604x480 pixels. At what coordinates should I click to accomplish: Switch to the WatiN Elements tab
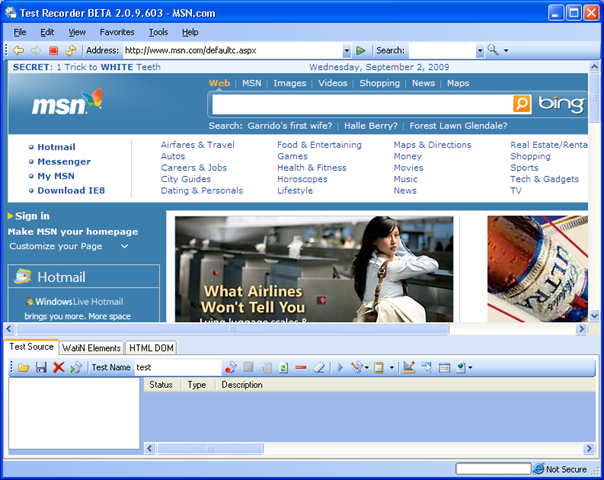(x=91, y=348)
